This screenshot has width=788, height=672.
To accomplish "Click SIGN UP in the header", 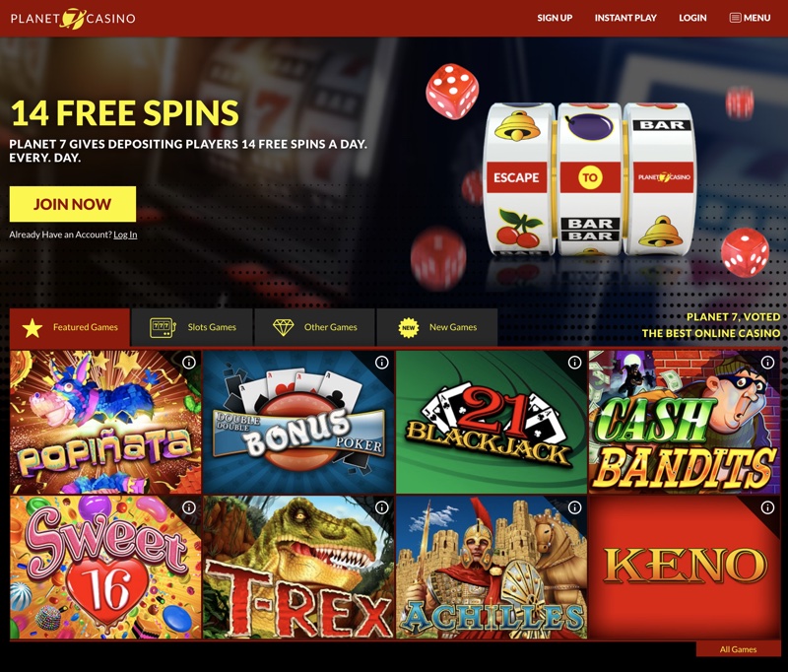I will [555, 18].
